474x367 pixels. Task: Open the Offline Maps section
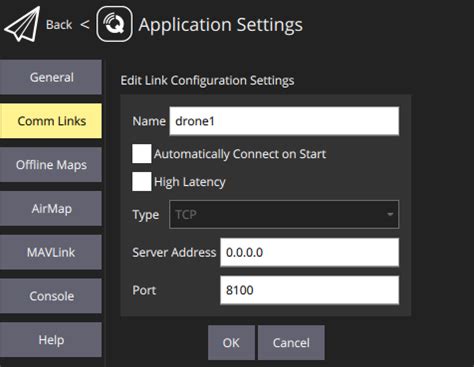point(51,165)
